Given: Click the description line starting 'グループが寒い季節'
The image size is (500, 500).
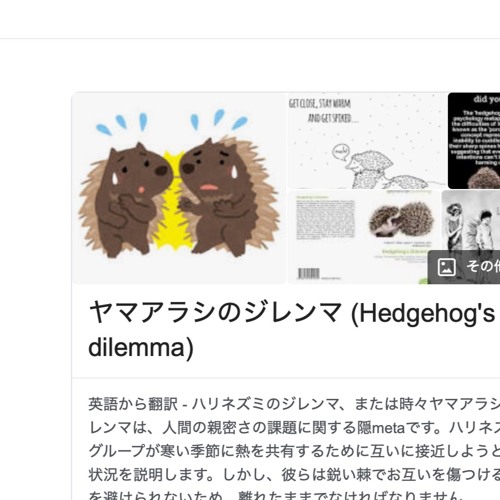Looking at the screenshot, I should click(294, 451).
